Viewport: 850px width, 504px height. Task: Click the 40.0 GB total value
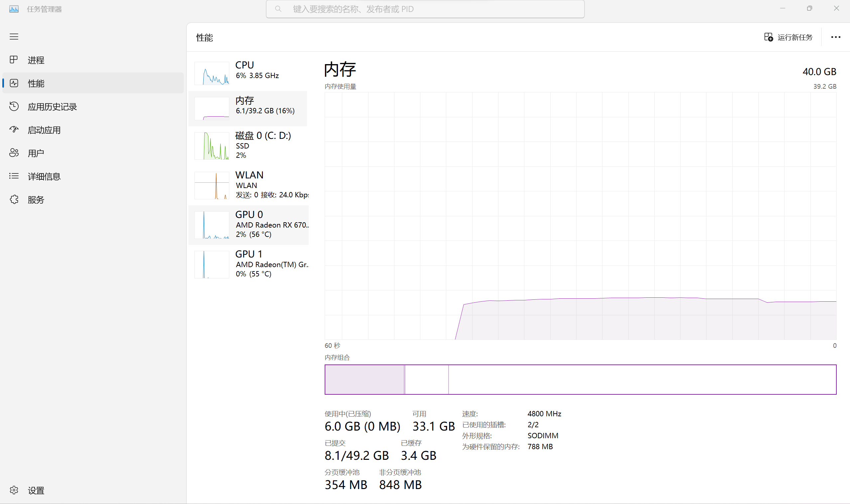pos(819,72)
